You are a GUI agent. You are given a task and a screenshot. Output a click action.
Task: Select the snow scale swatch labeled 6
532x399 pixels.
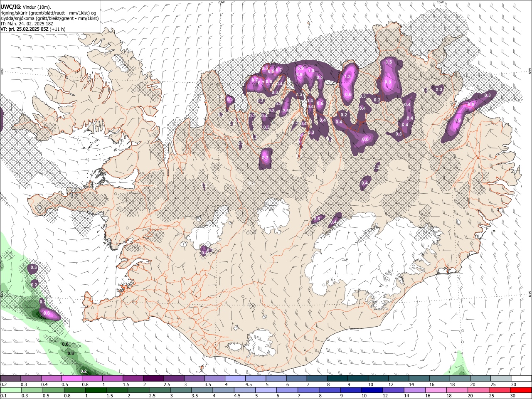tap(296, 378)
